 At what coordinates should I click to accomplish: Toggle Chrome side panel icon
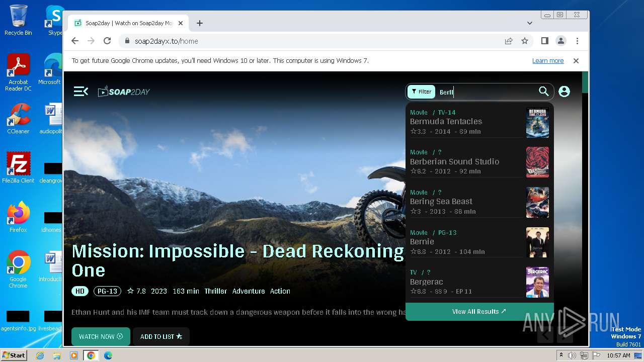(544, 41)
